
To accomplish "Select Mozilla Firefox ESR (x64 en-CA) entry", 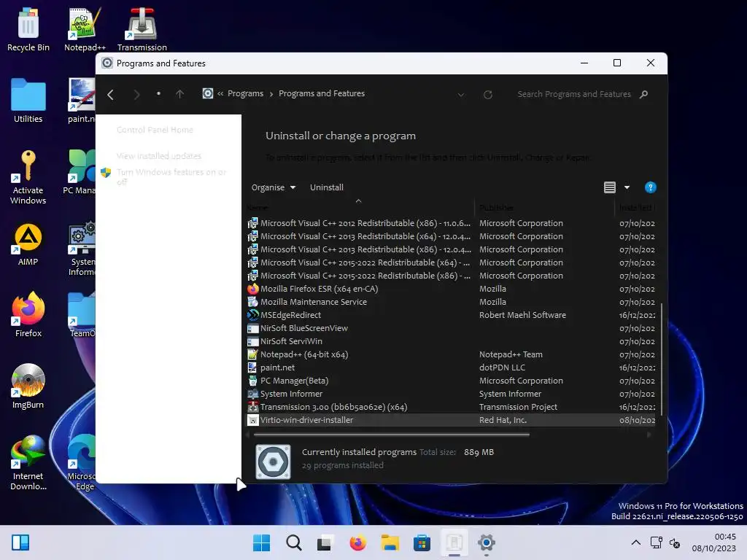I will 451,289.
